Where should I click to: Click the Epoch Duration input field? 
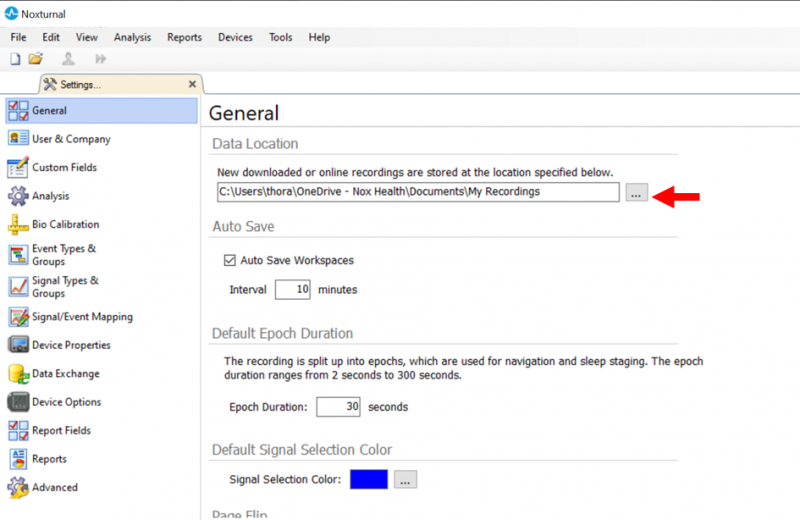338,407
